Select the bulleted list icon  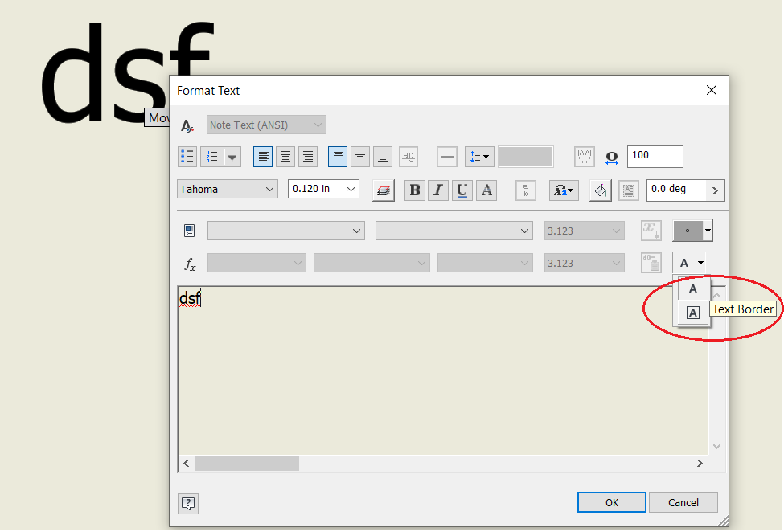pos(187,156)
